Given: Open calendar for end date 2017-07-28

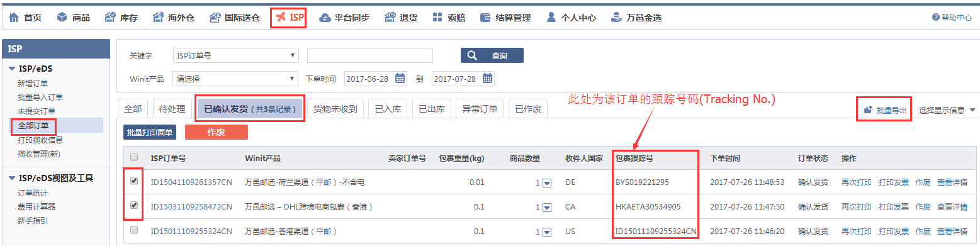Looking at the screenshot, I should tap(488, 79).
